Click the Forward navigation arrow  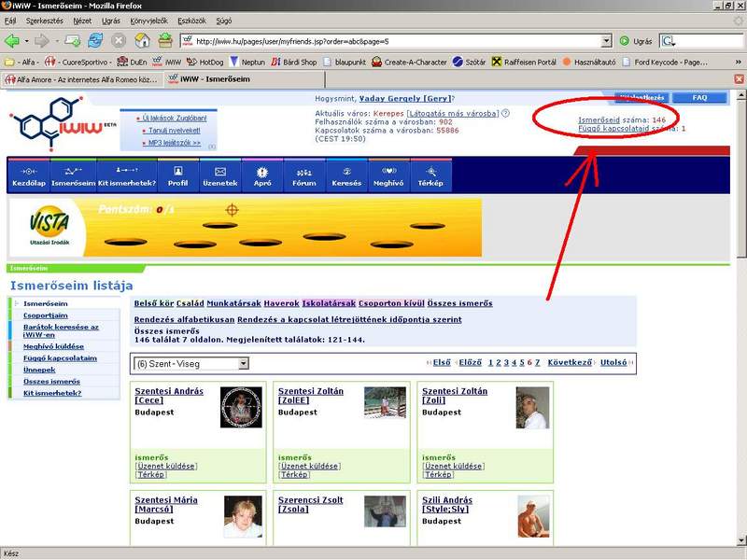[42, 41]
